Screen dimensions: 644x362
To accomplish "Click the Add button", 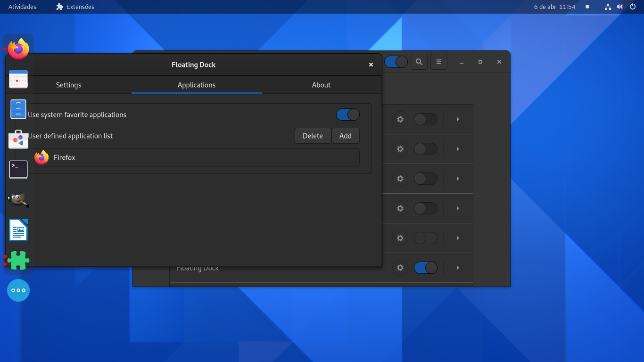I will [x=346, y=135].
